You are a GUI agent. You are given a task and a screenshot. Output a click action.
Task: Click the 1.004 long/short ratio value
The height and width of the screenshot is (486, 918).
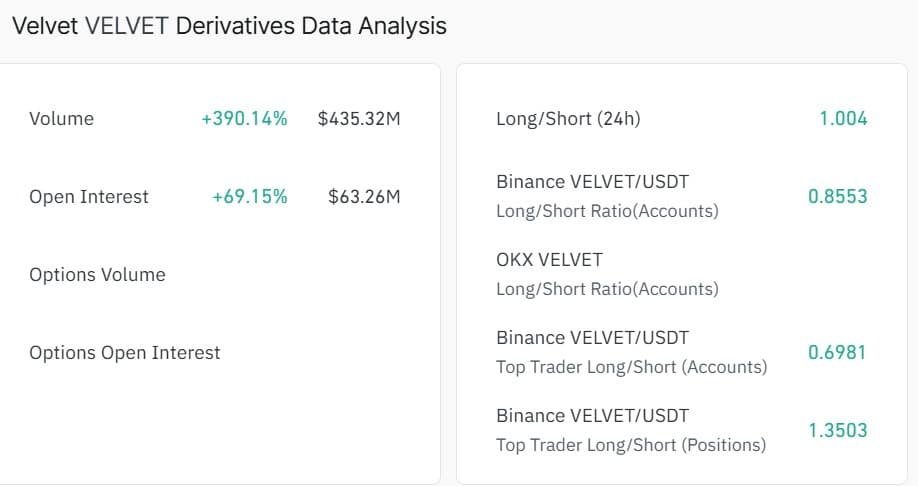click(843, 119)
